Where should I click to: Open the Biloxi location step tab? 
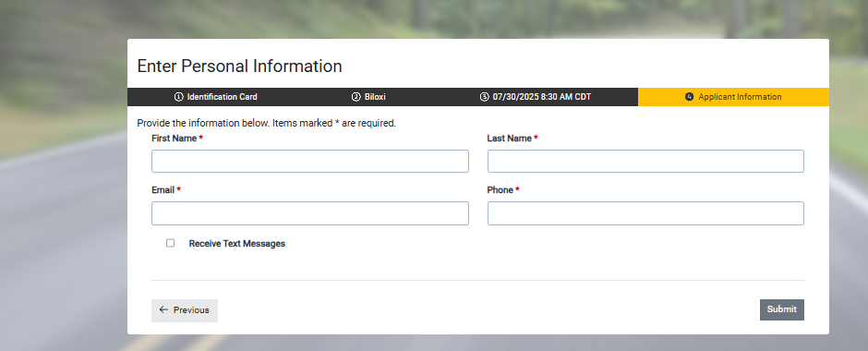click(x=368, y=97)
